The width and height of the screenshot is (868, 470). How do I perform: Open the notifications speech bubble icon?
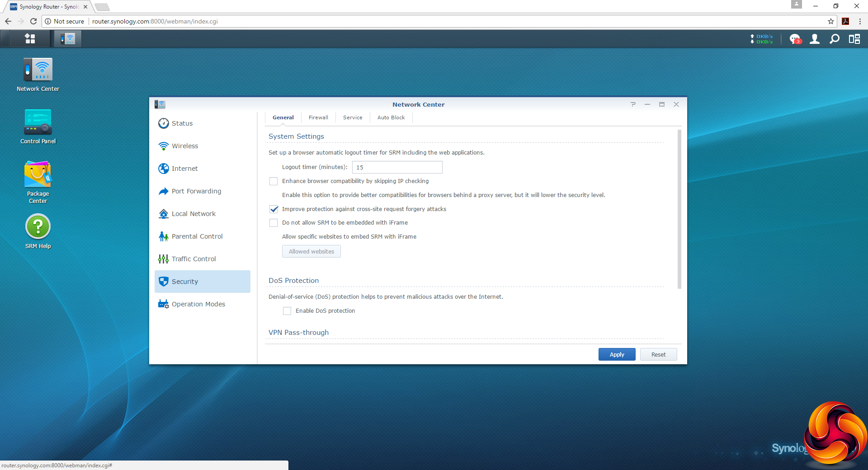pyautogui.click(x=795, y=39)
